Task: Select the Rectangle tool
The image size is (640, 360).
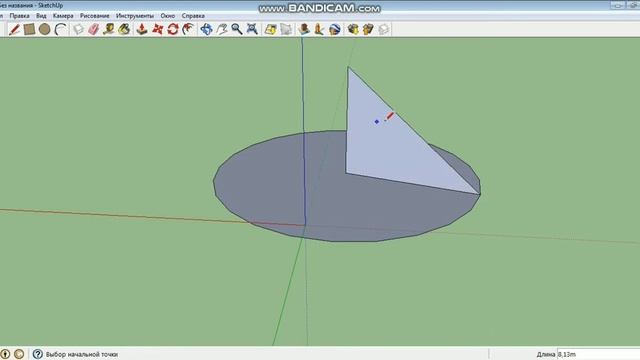Action: point(29,29)
